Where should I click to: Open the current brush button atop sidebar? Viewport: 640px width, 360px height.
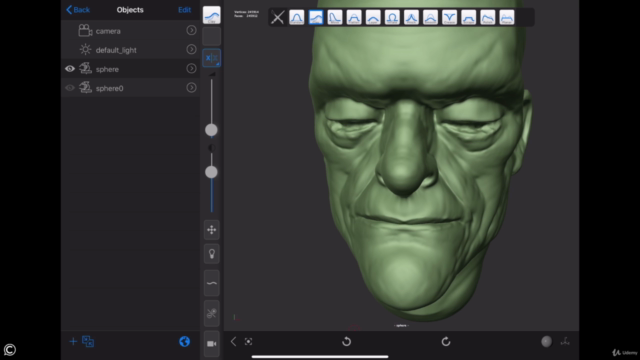(x=212, y=15)
